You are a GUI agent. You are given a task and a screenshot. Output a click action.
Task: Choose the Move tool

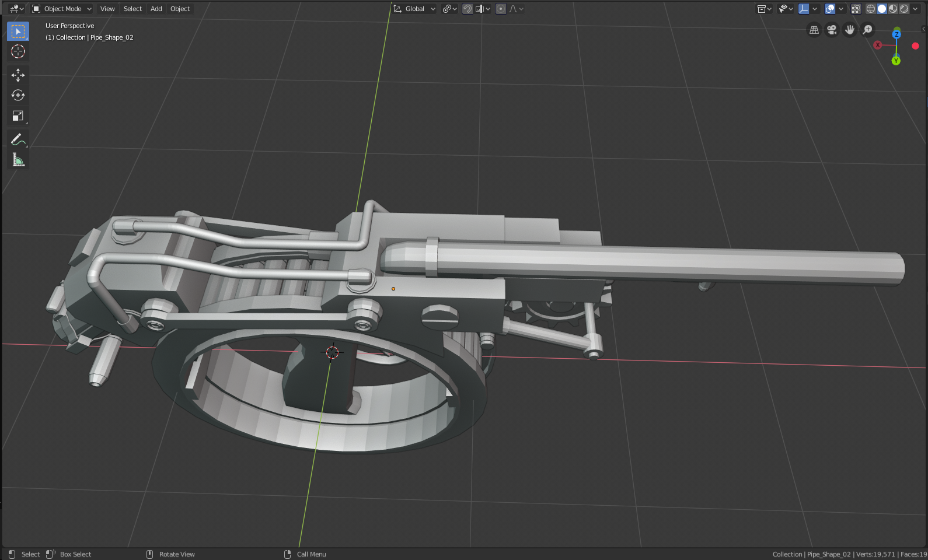(18, 75)
